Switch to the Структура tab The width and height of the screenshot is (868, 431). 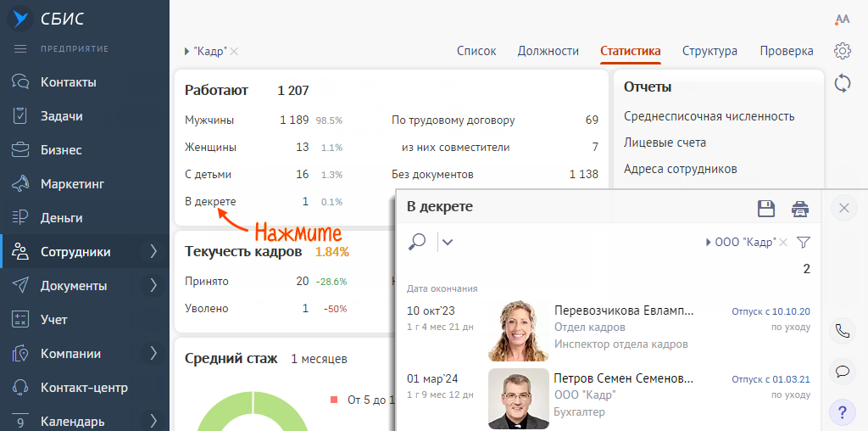point(709,51)
